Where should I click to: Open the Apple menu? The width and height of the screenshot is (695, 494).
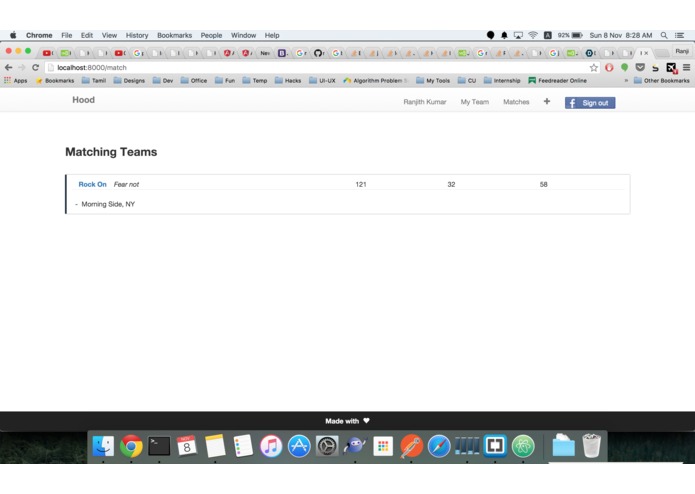pyautogui.click(x=13, y=35)
